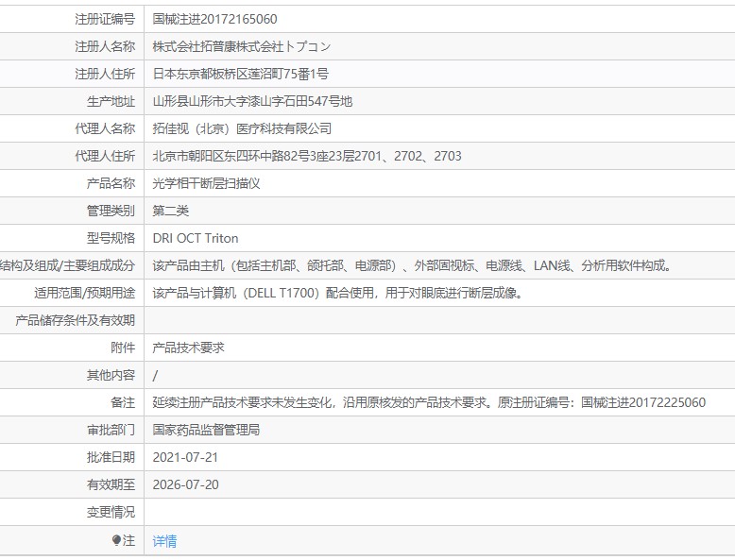Click the 注册人住所 label
The image size is (735, 560).
(105, 74)
